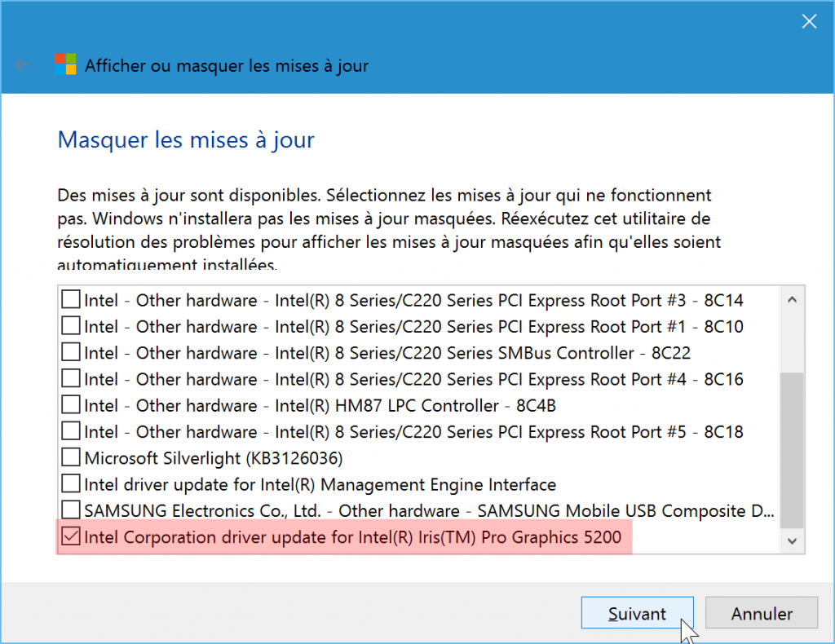This screenshot has height=644, width=835.
Task: Click the Suivant button
Action: click(x=637, y=613)
